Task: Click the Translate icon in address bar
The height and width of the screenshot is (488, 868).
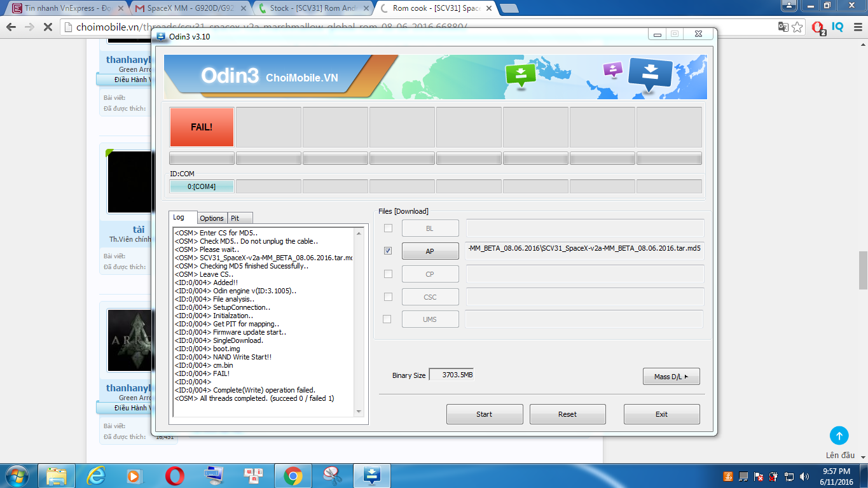Action: click(x=783, y=27)
